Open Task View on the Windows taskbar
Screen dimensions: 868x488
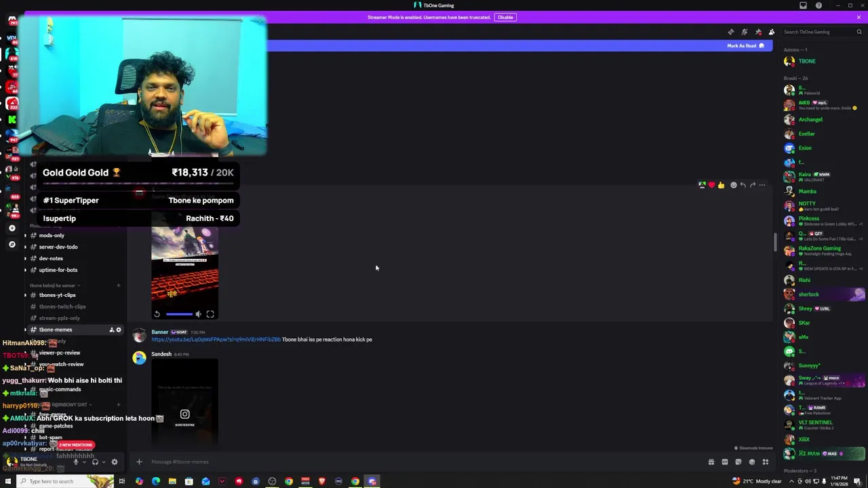pos(122,481)
